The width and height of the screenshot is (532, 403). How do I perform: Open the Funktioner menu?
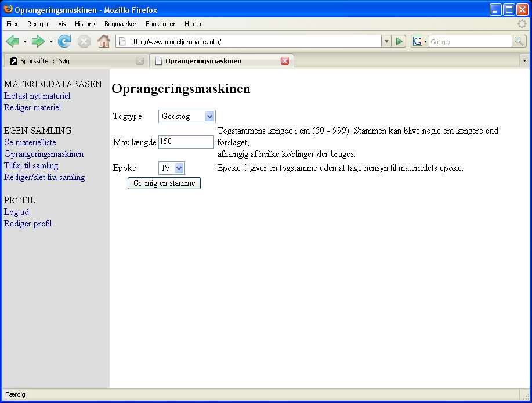pyautogui.click(x=161, y=24)
